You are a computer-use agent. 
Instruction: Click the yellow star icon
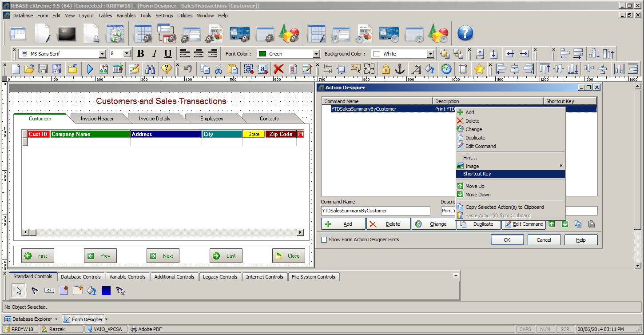[478, 69]
